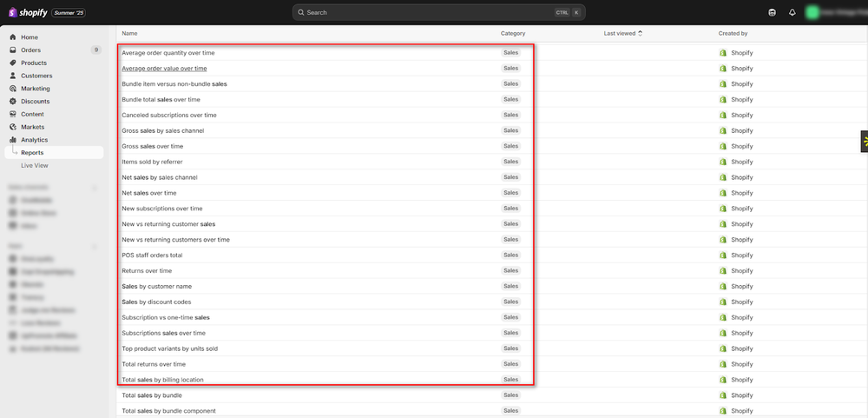This screenshot has height=418, width=868.
Task: Open Net sales over time report
Action: point(149,193)
